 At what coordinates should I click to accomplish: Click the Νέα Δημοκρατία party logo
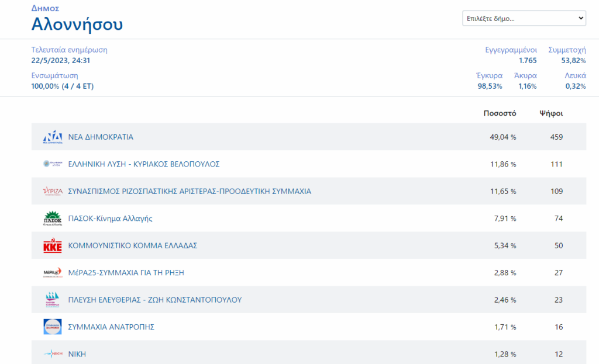point(52,137)
